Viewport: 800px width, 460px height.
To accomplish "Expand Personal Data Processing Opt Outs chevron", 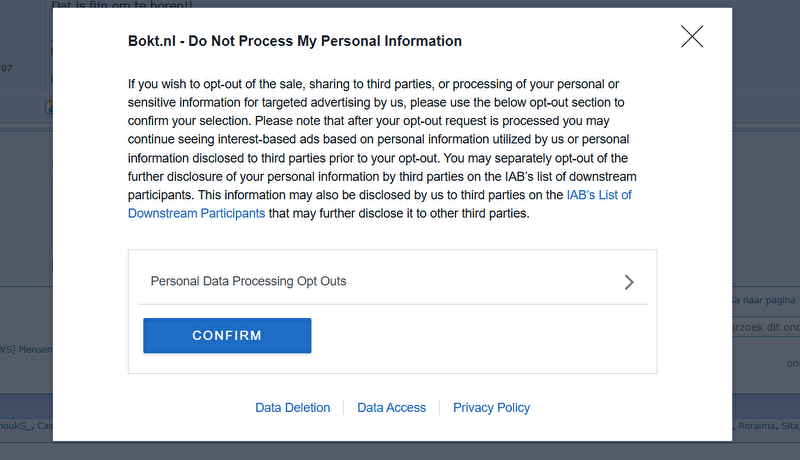I will click(x=629, y=282).
